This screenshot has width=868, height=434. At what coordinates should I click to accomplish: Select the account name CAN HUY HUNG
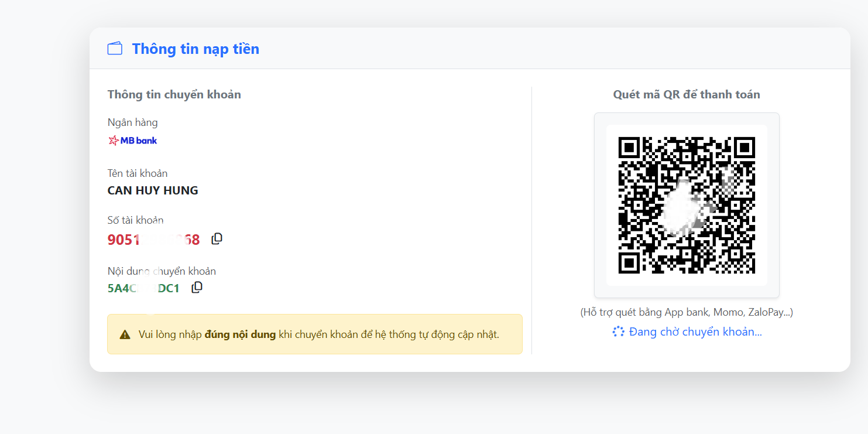(x=153, y=190)
